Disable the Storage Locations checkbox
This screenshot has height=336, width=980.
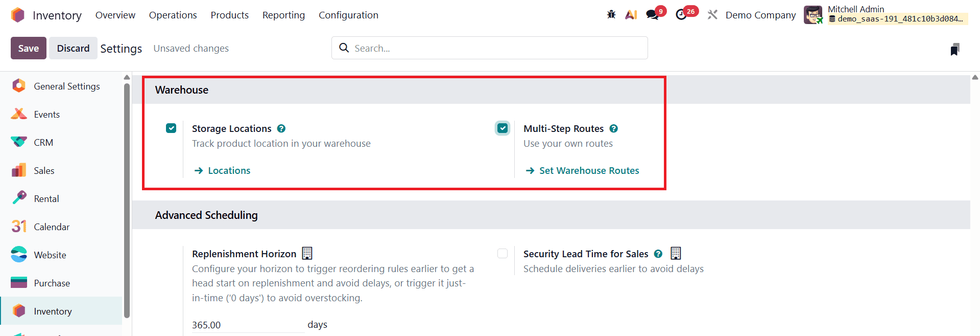click(171, 128)
